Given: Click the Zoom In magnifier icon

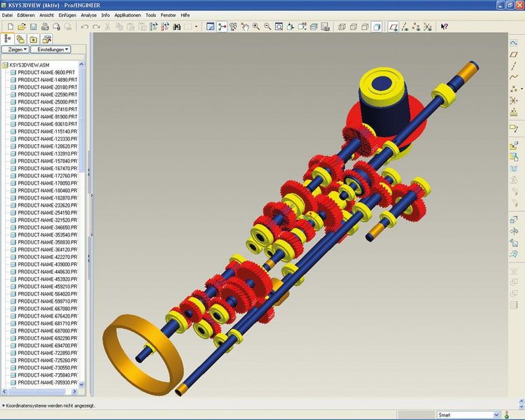Looking at the screenshot, I should click(x=256, y=27).
